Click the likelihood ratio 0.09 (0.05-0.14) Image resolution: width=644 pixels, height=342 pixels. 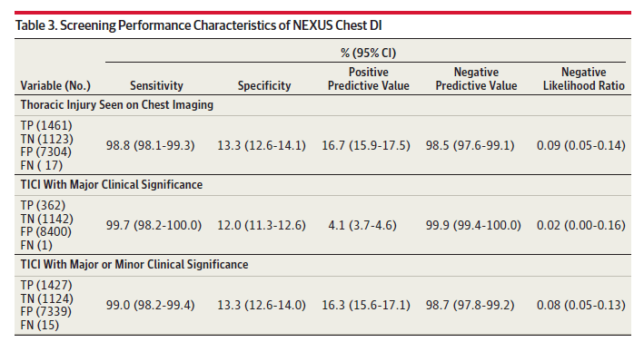[x=581, y=145]
